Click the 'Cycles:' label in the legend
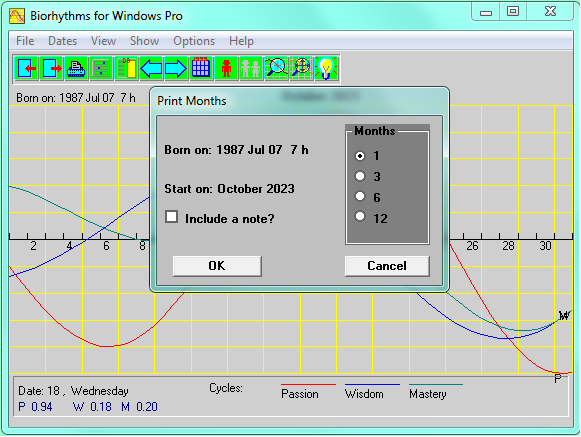Image resolution: width=581 pixels, height=437 pixels. click(226, 388)
